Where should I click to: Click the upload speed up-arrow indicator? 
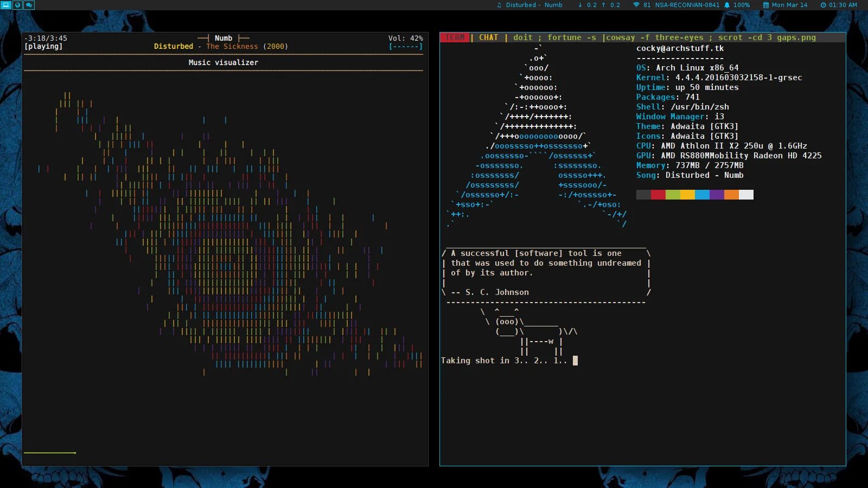(x=603, y=5)
